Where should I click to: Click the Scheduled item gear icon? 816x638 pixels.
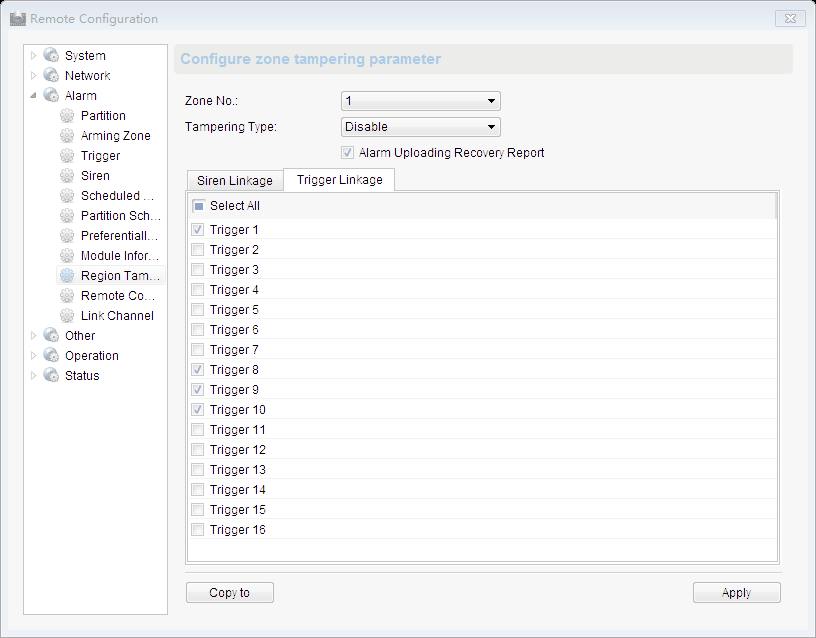(x=67, y=196)
